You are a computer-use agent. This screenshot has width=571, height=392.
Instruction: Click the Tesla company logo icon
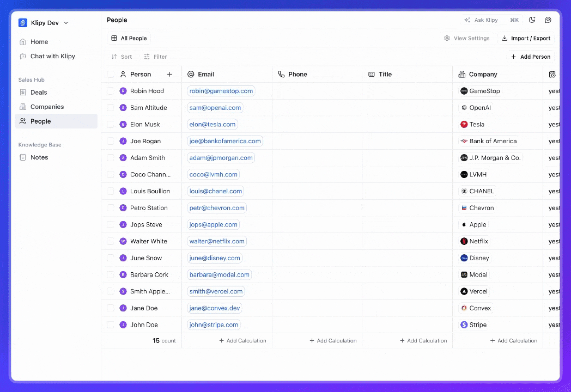(464, 125)
